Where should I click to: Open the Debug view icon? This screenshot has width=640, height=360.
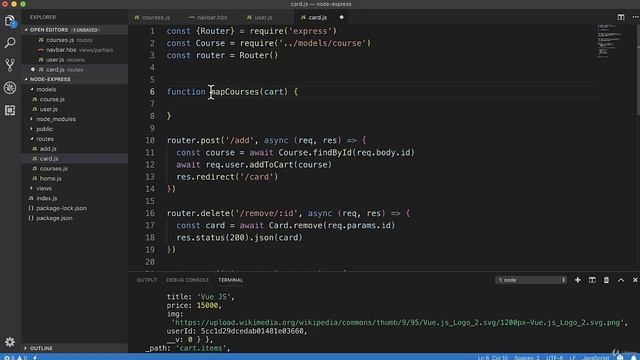(10, 87)
